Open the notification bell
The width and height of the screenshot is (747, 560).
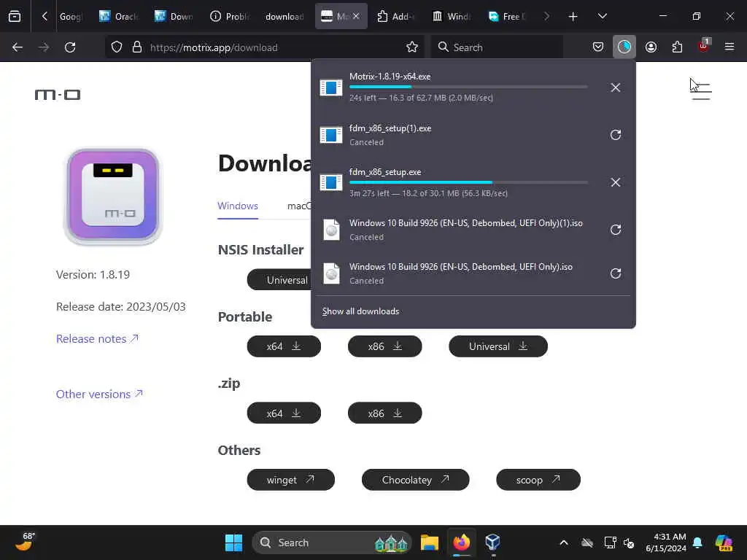(x=697, y=542)
